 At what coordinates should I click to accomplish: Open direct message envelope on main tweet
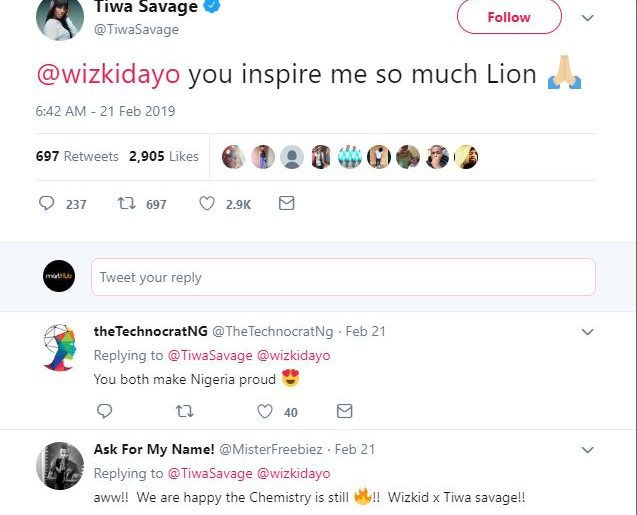(x=286, y=203)
